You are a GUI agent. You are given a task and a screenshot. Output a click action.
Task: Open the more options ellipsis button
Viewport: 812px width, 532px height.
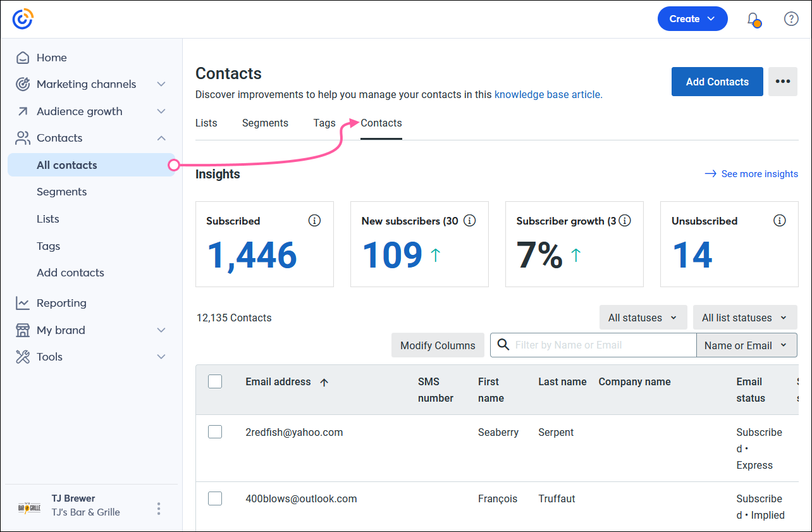783,82
